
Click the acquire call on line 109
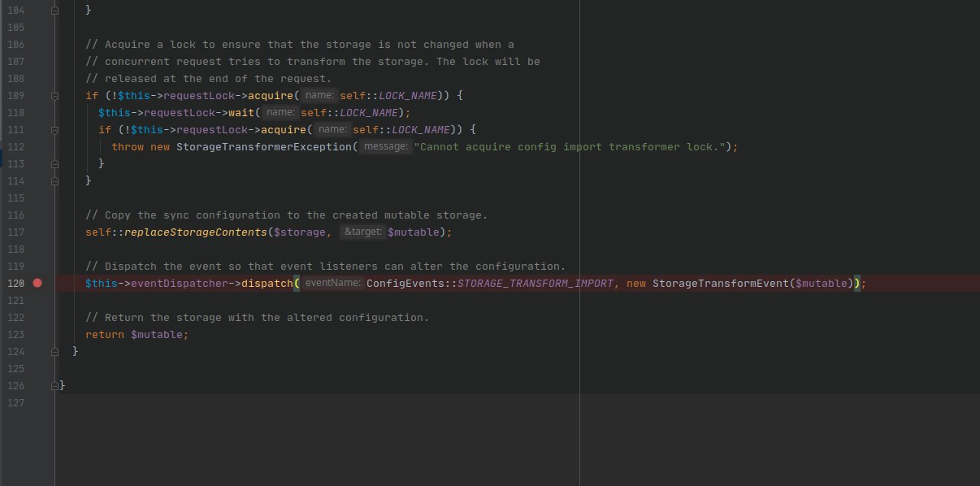point(271,95)
